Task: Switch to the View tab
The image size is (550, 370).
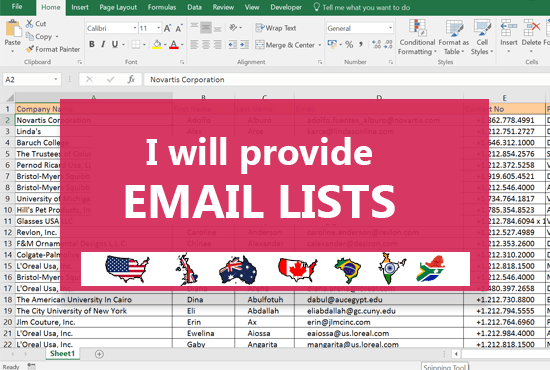Action: pos(252,7)
